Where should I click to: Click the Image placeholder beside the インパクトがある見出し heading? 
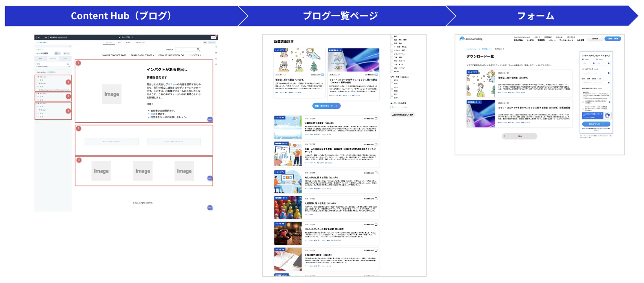click(x=112, y=94)
